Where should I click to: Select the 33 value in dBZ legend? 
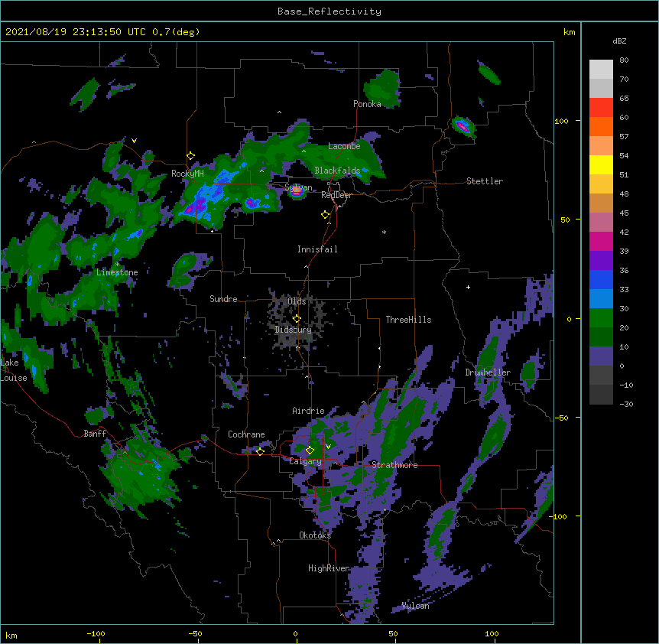624,289
